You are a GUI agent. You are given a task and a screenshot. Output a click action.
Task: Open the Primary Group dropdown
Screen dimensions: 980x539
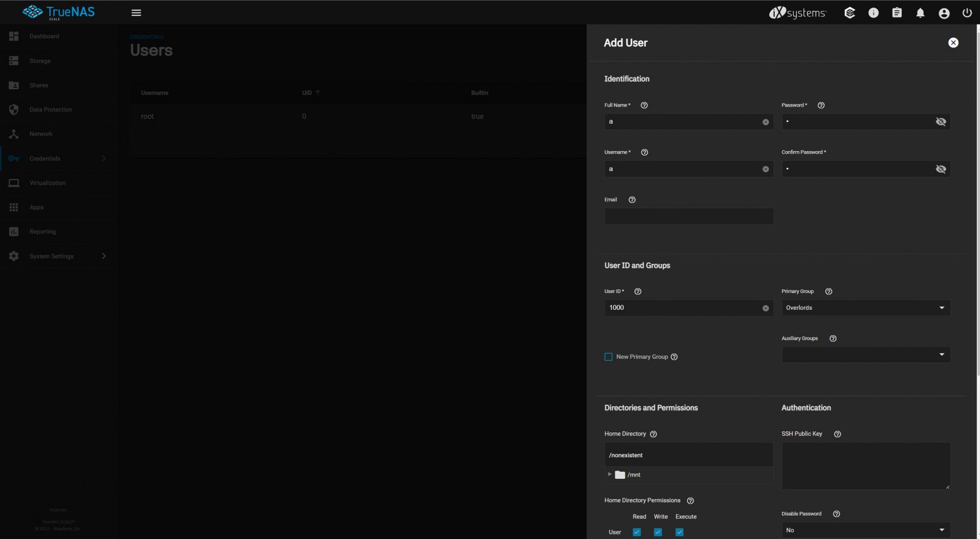point(866,308)
